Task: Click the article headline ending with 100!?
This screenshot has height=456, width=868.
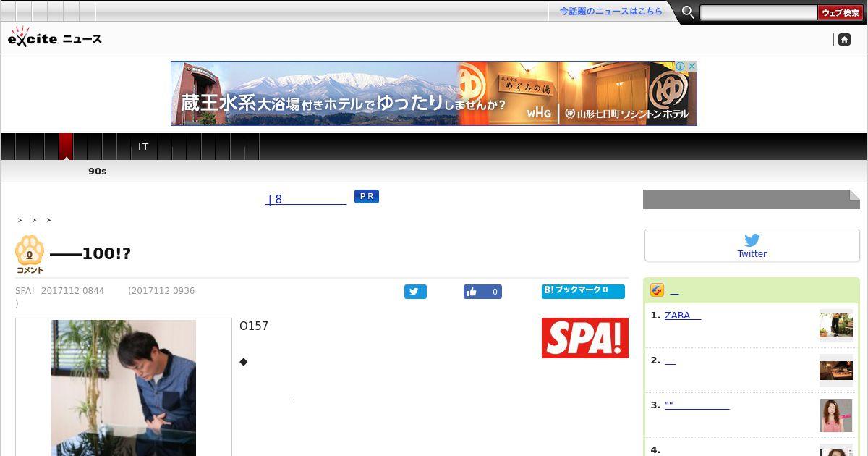Action: click(90, 253)
